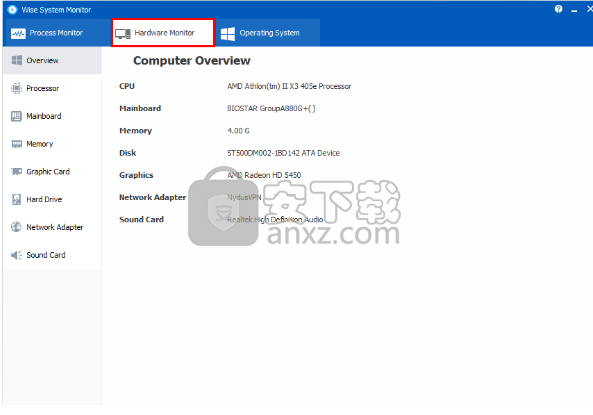Open the Mainboard icon in sidebar

[16, 116]
